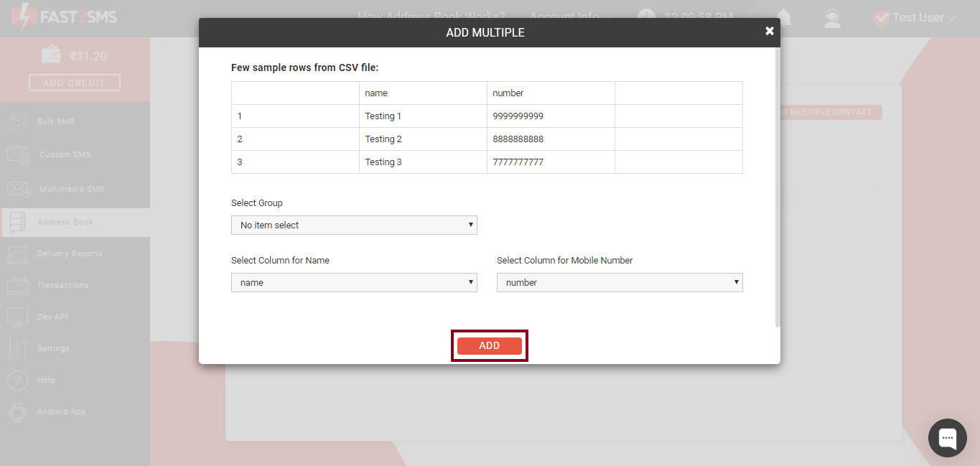Open the Select Group dropdown
980x466 pixels.
click(x=354, y=225)
